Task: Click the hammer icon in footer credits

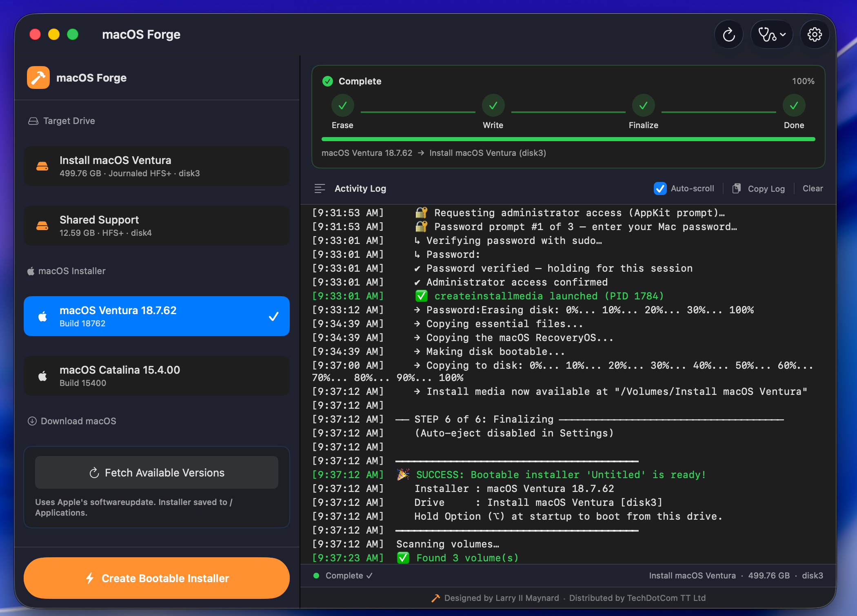Action: [435, 598]
